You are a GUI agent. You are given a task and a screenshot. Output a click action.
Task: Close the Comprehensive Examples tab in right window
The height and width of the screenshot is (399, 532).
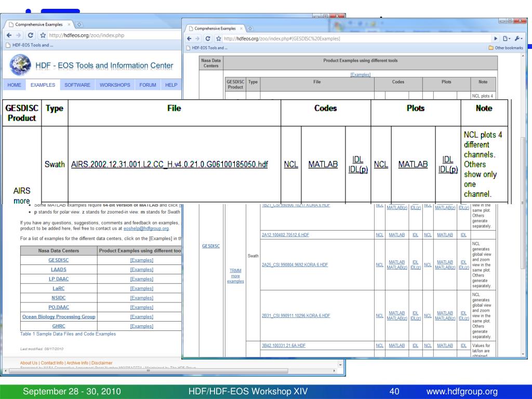241,29
